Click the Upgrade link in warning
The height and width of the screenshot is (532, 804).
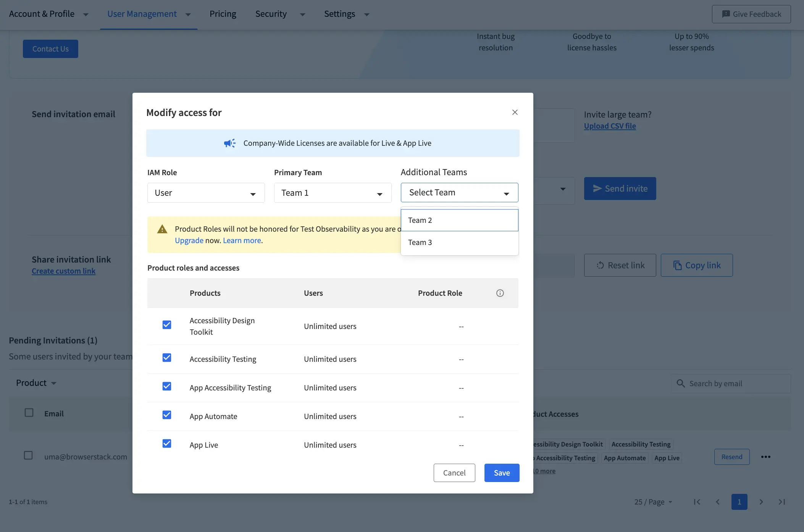coord(189,240)
